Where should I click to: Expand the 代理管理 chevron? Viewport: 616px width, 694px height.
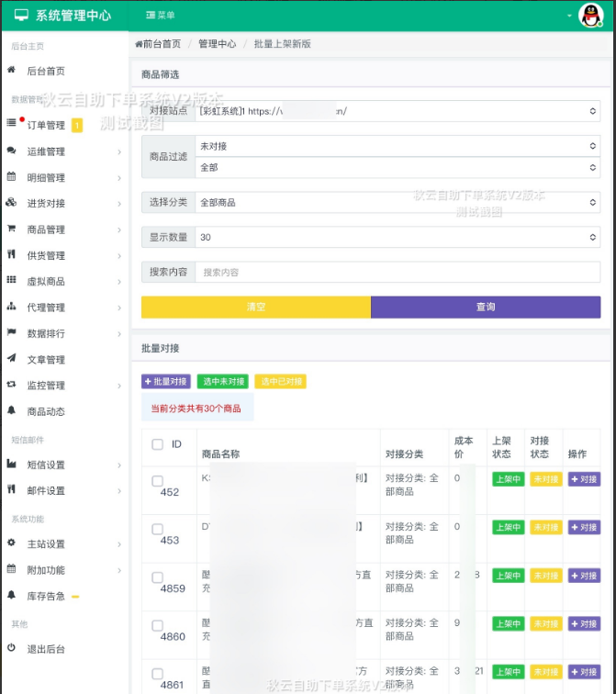pos(119,308)
